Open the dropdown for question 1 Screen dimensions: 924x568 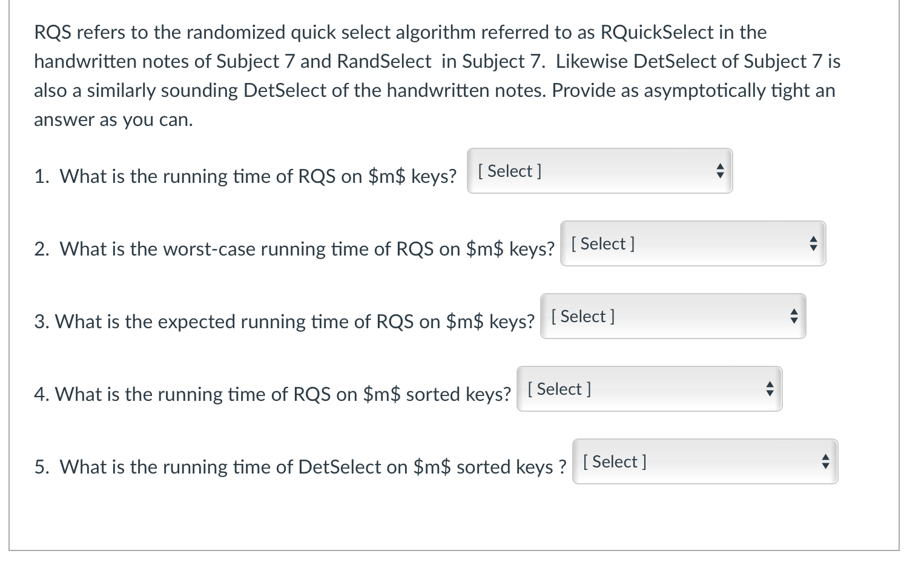coord(599,171)
